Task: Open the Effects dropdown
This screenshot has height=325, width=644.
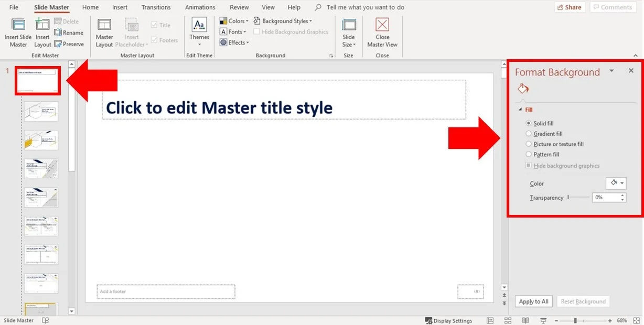Action: tap(234, 42)
